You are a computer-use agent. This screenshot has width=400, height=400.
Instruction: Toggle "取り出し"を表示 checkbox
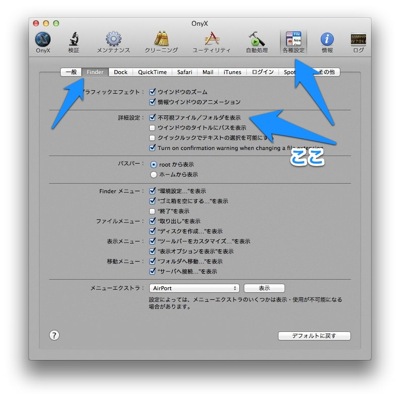click(x=152, y=221)
